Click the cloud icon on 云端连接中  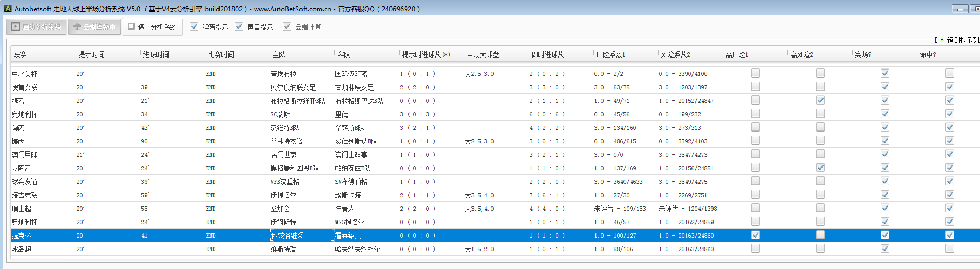(x=77, y=26)
